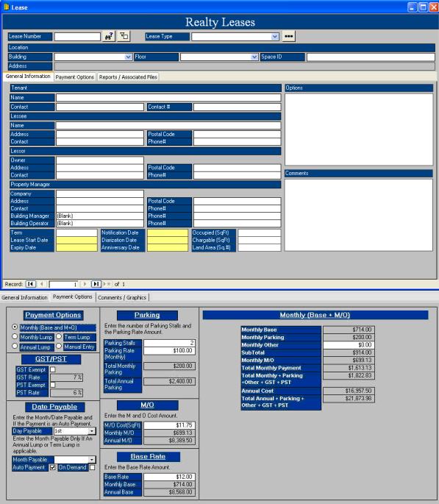
Task: Select the Annual Lump radio option
Action: 15,347
